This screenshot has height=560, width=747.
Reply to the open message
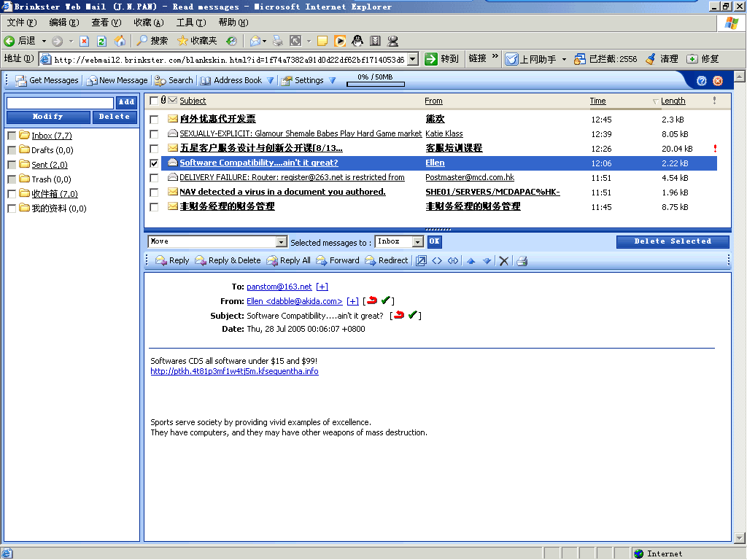[172, 260]
